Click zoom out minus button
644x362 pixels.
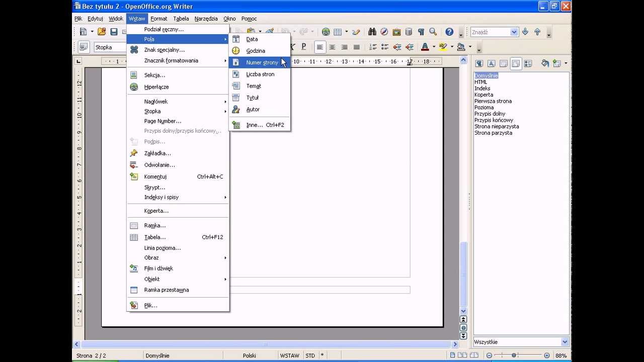click(489, 355)
